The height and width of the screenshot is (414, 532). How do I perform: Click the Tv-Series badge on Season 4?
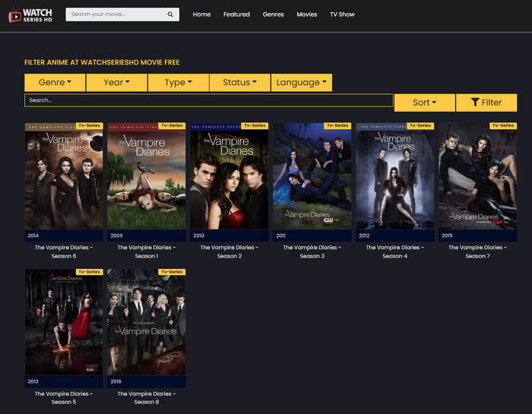pyautogui.click(x=420, y=125)
